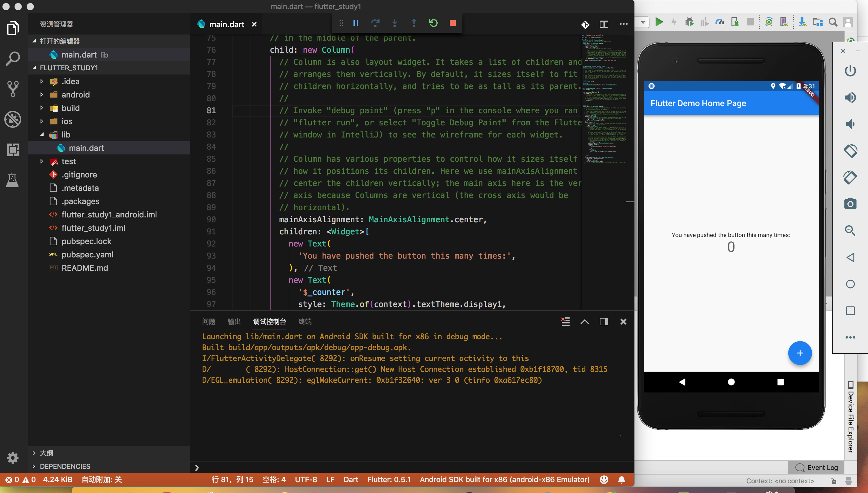Collapse the FLUTTER_STUDY1 section
Viewport: 868px width, 493px height.
click(34, 68)
